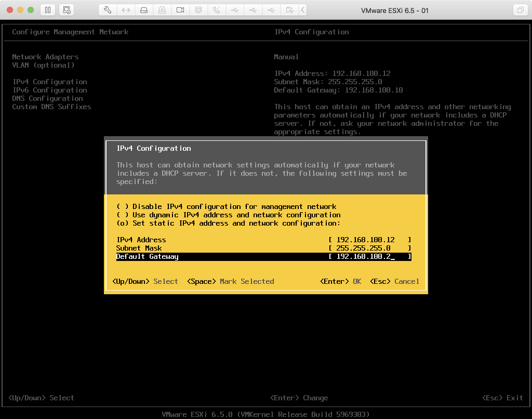The image size is (532, 419).
Task: Open virtual machine settings wrench
Action: coord(108,10)
